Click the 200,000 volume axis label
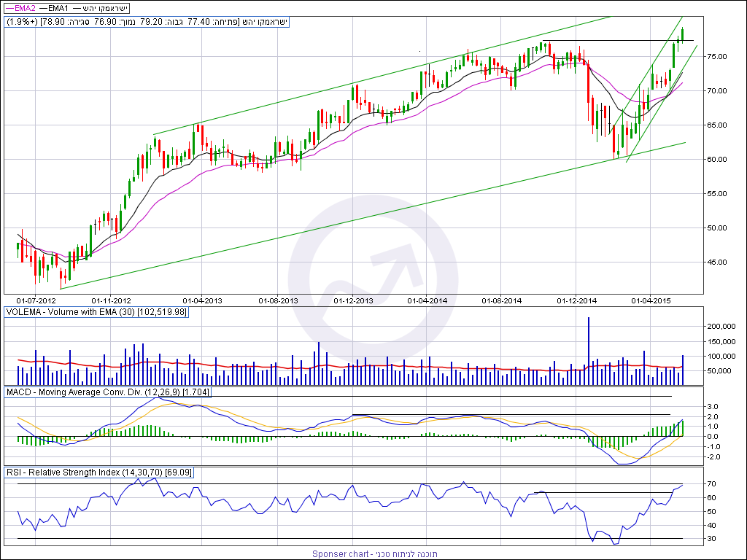 (721, 327)
